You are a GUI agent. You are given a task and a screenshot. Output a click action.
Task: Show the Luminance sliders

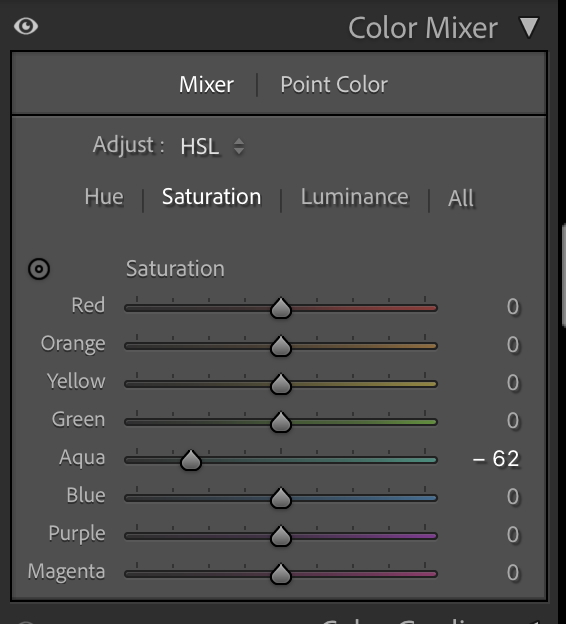tap(355, 197)
